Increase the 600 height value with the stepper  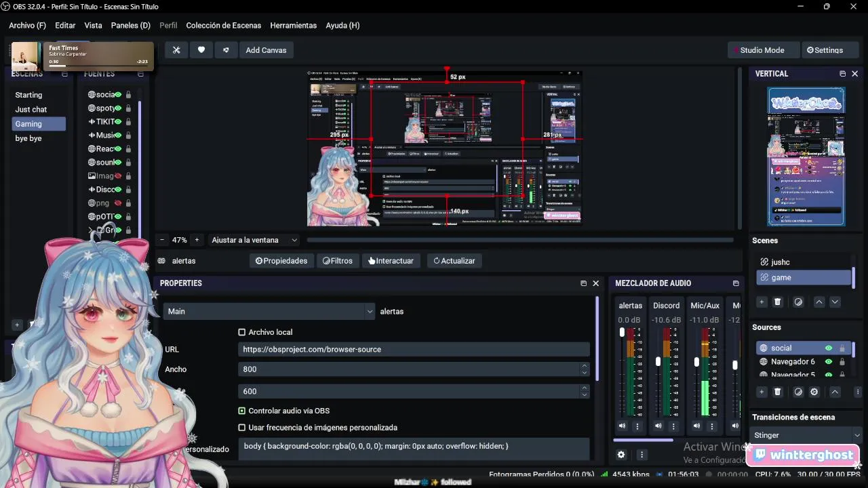(585, 388)
